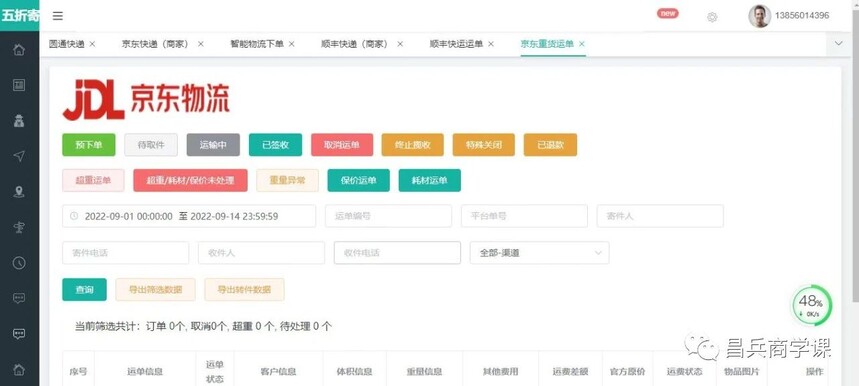
Task: Filter by 待取件 status
Action: point(151,145)
